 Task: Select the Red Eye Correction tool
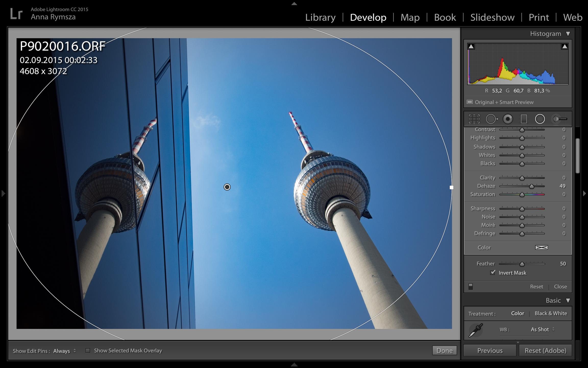pyautogui.click(x=508, y=119)
